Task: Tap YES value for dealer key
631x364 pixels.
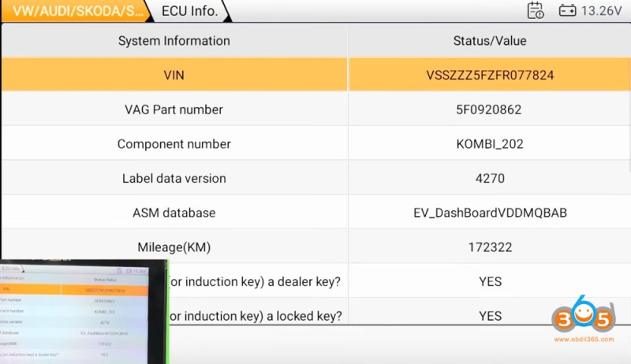Action: (489, 281)
